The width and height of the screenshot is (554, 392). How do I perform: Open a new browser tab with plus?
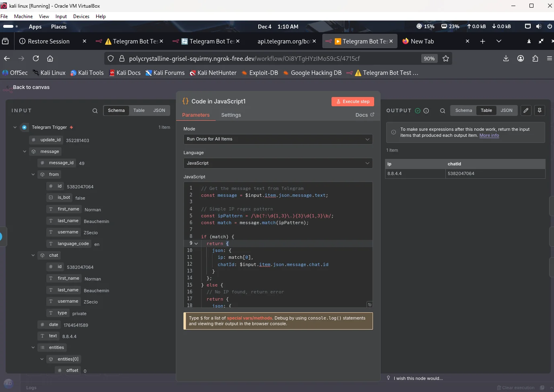pos(482,41)
